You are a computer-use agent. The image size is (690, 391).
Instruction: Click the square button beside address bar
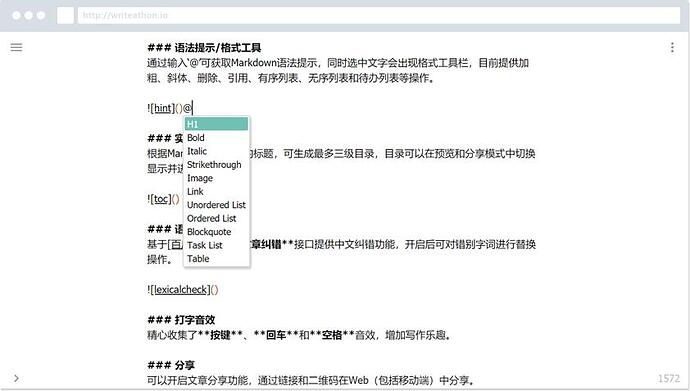click(65, 15)
